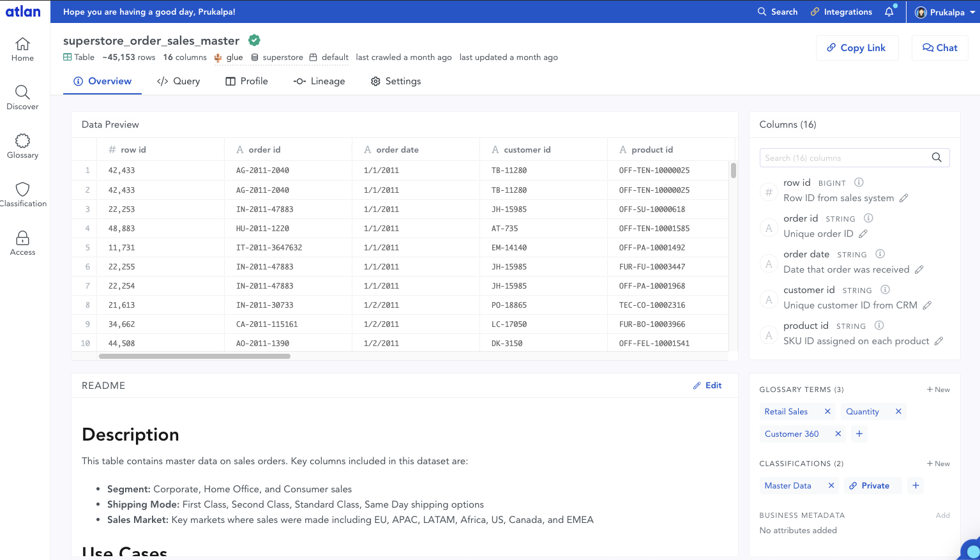
Task: Switch to the Lineage tab
Action: coord(319,81)
